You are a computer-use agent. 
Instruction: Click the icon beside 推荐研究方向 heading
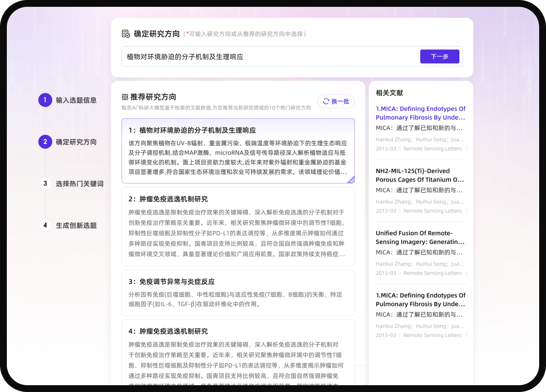click(125, 97)
